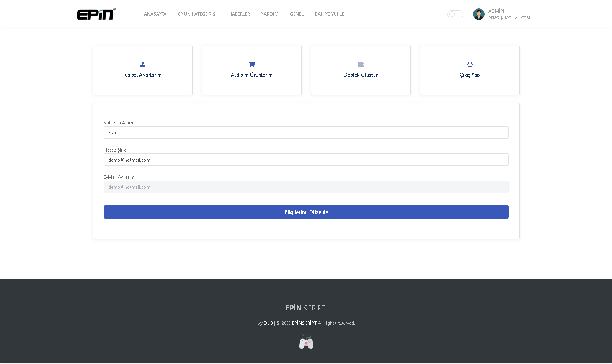Open the YARDIM menu item
Screen dimensions: 612x364
pos(270,14)
